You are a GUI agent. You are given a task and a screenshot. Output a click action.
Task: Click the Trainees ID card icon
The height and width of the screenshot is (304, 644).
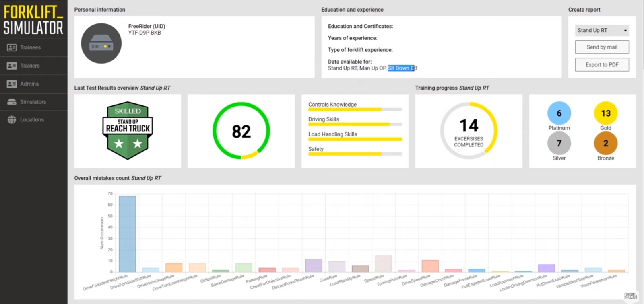tap(12, 47)
